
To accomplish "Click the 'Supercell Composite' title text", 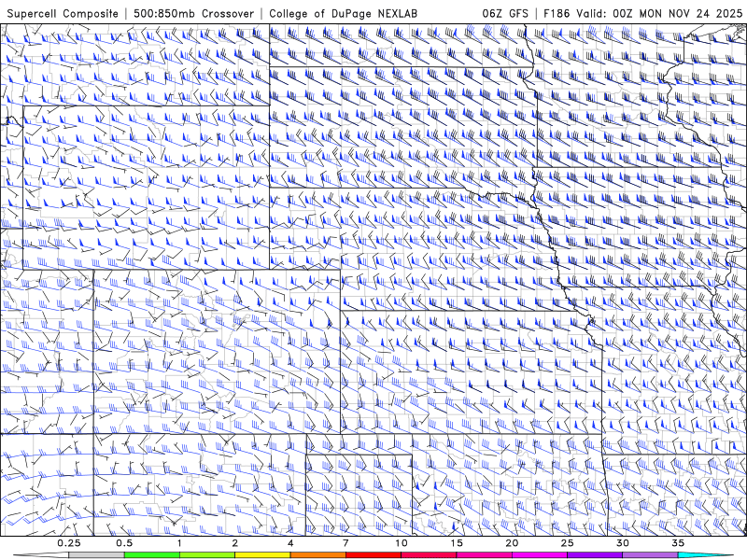I will point(63,13).
